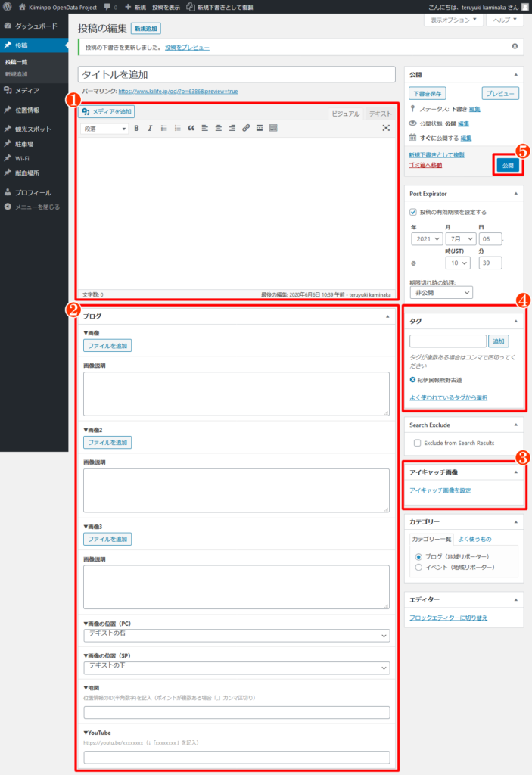Viewport: 532px width, 775px height.
Task: Open the 段落 paragraph format dropdown
Action: click(x=104, y=128)
